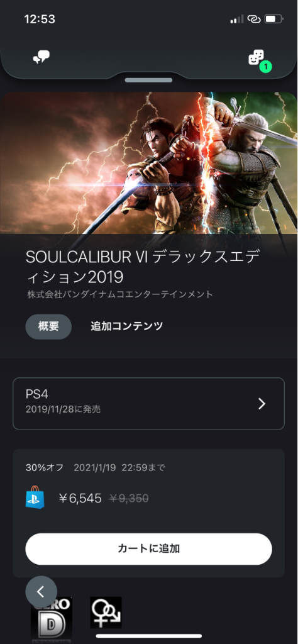298x644 pixels.
Task: Tap the home indicator bar at bottom
Action: coord(148,636)
